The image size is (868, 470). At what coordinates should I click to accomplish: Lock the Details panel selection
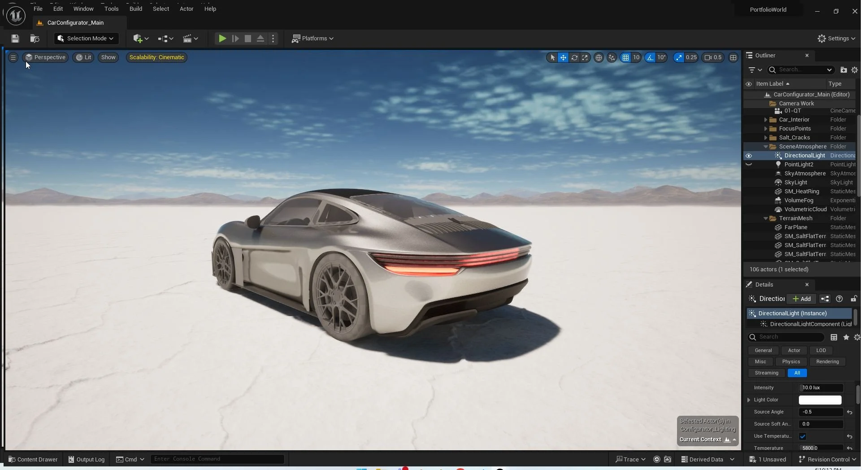854,299
